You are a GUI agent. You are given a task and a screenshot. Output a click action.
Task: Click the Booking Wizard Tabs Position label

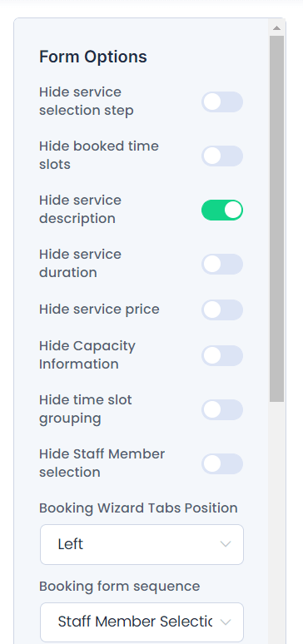[x=138, y=508]
